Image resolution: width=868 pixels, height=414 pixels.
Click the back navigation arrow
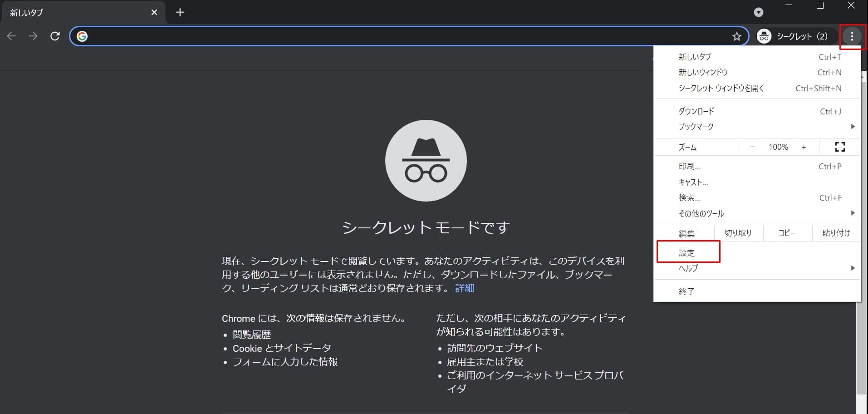(x=11, y=36)
